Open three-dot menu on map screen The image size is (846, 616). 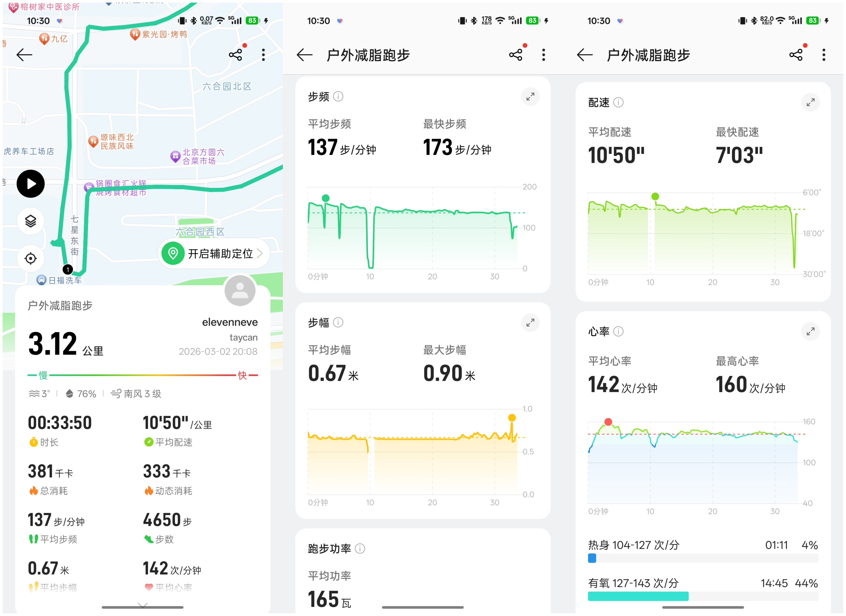(263, 55)
